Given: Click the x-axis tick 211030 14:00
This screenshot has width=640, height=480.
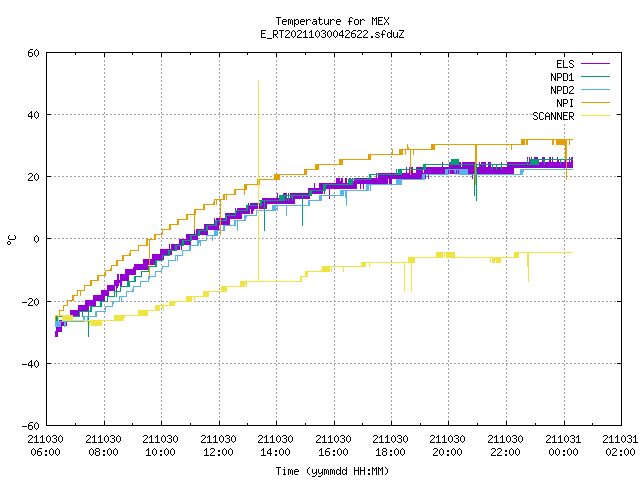Looking at the screenshot, I should (x=276, y=446).
